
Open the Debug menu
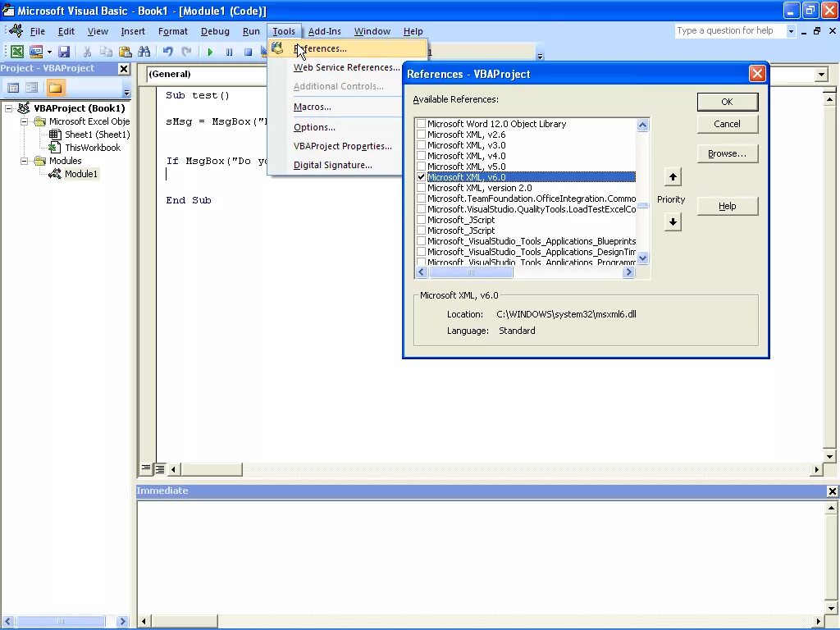[215, 31]
